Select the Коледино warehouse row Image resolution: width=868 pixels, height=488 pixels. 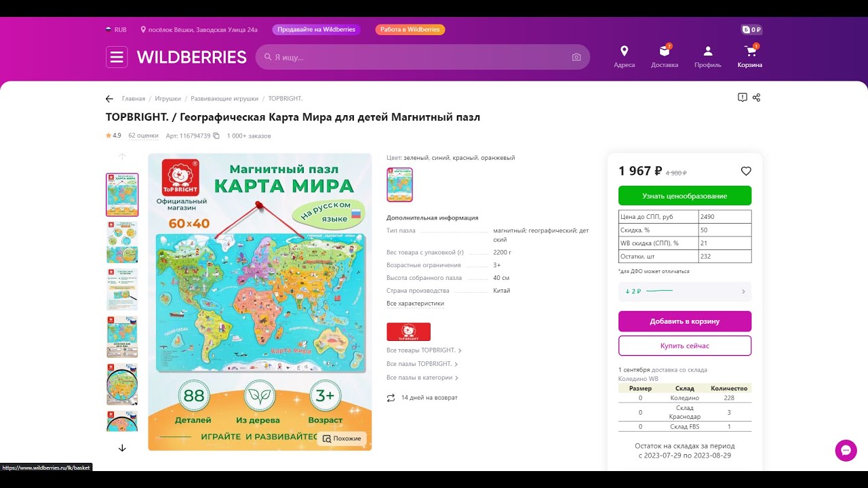tap(685, 398)
